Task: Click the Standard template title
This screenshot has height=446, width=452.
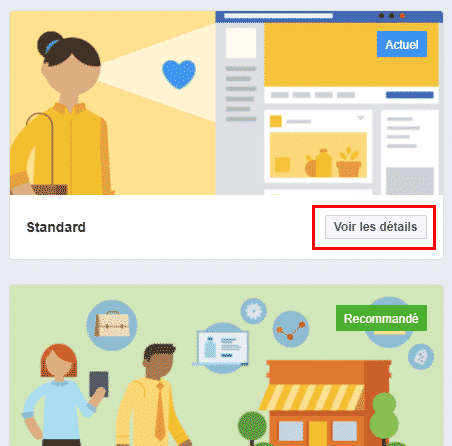Action: pos(56,227)
